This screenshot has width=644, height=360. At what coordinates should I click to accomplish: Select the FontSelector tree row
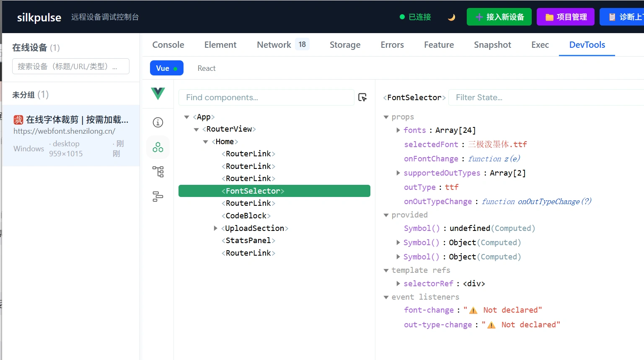point(274,191)
